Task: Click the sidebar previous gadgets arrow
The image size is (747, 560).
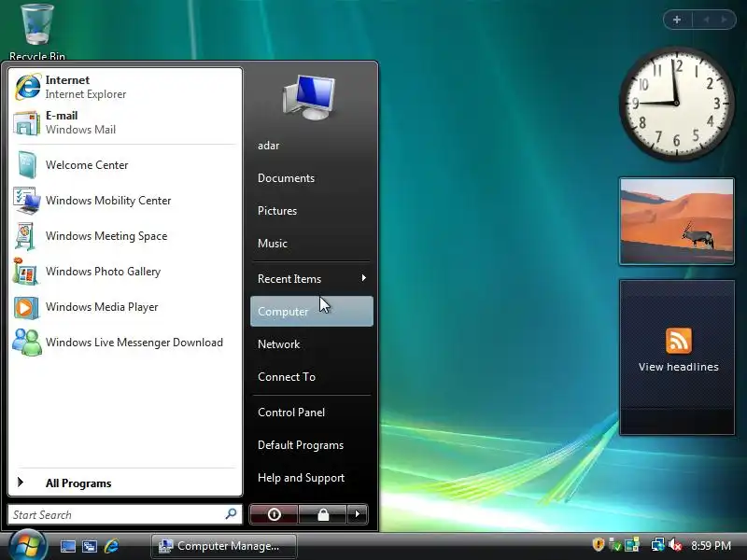Action: pyautogui.click(x=706, y=20)
